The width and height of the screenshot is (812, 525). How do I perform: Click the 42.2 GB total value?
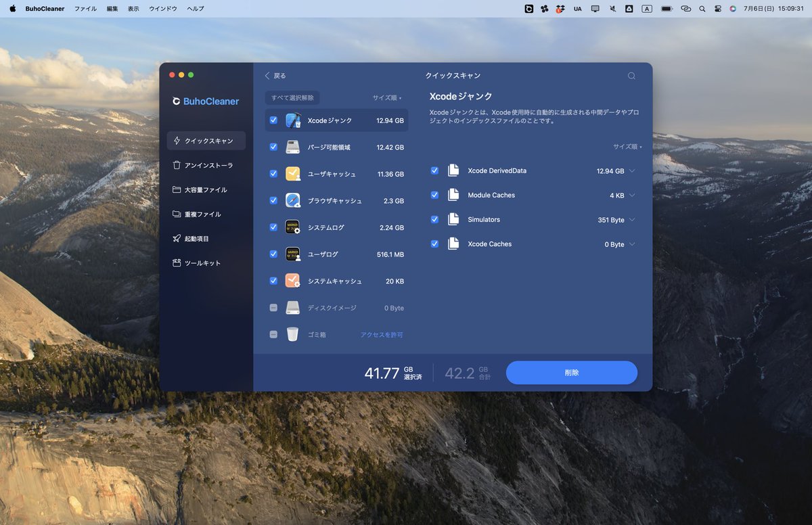pos(468,373)
